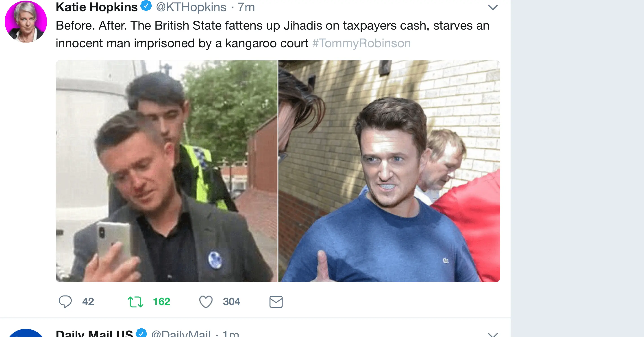
Task: Open Katie Hopkins' profile picture
Action: pyautogui.click(x=26, y=21)
